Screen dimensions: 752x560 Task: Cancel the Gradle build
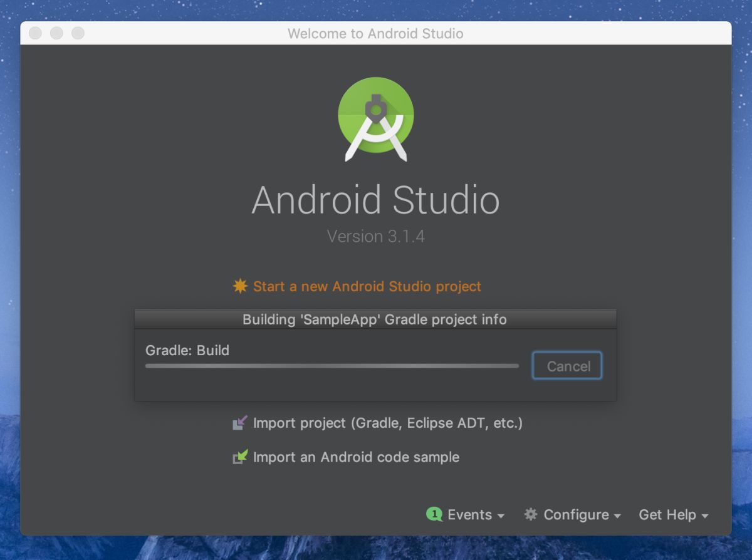(567, 366)
